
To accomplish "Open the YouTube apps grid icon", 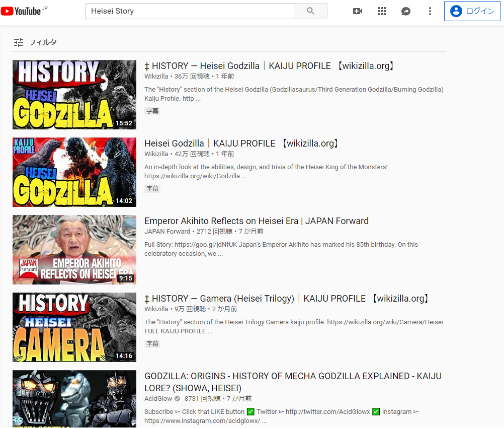I will click(382, 11).
